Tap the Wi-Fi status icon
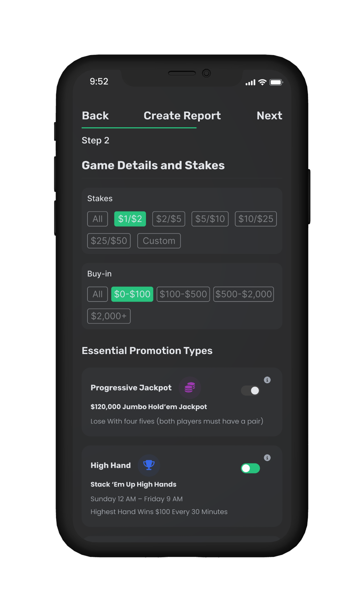The image size is (364, 612). 262,82
